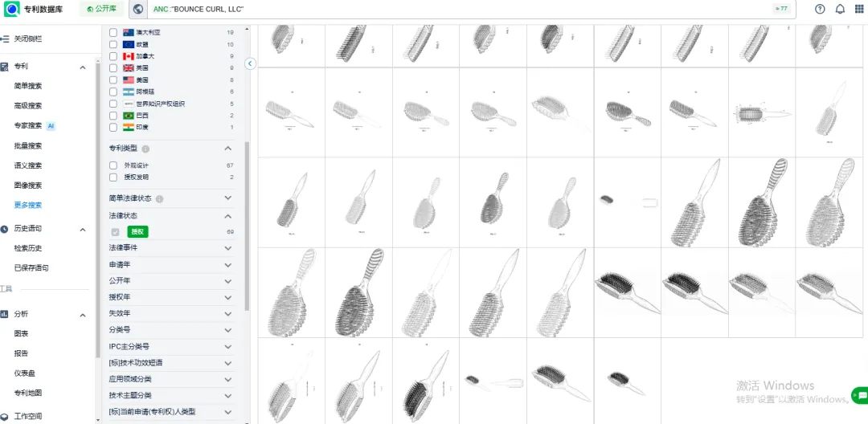Check the 加拿大 checkbox
This screenshot has width=868, height=424.
point(113,56)
